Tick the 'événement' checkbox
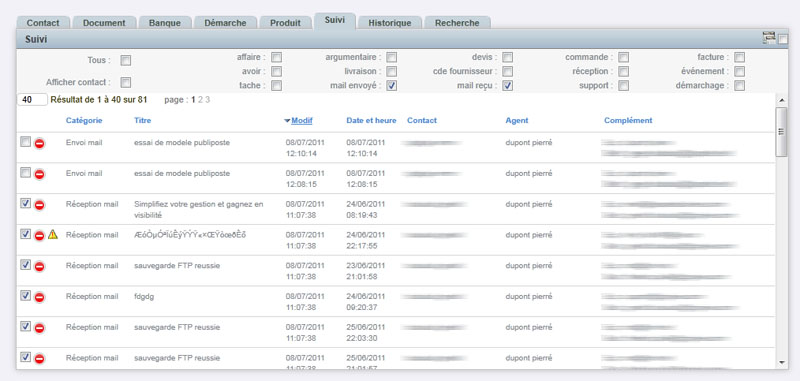800x381 pixels. tap(739, 71)
